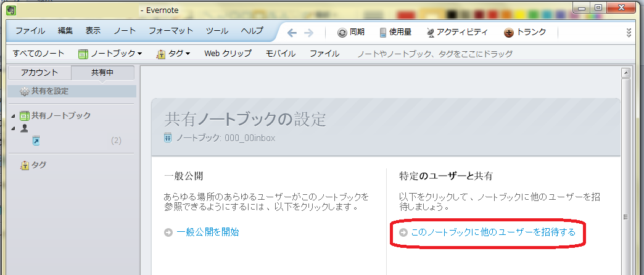Click the Evernote elephant app icon
Image resolution: width=644 pixels, height=275 pixels.
(x=12, y=10)
